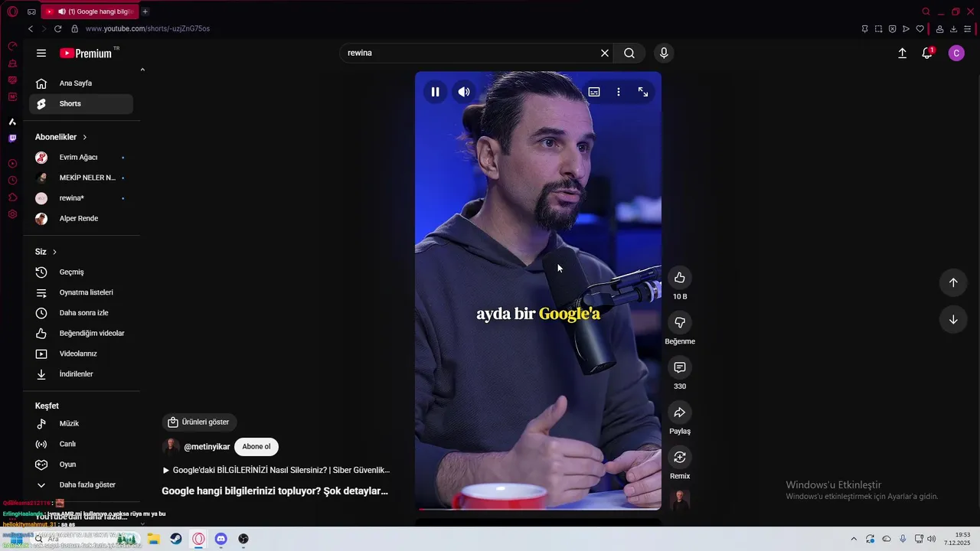Open İndirilenler
Viewport: 980px width, 551px height.
point(81,374)
